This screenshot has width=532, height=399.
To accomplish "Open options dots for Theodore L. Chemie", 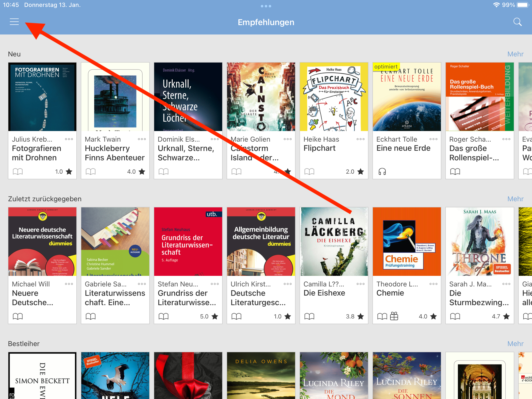I will coord(433,284).
